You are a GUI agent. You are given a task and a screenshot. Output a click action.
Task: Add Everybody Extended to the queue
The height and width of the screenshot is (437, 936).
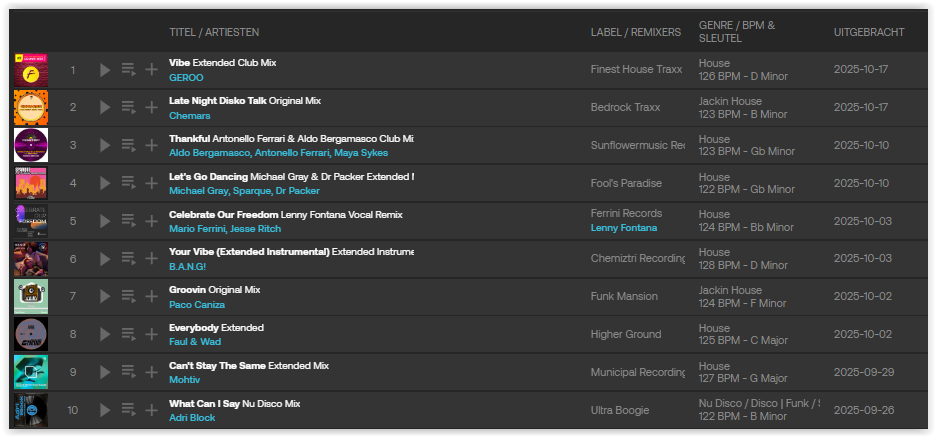tap(128, 334)
